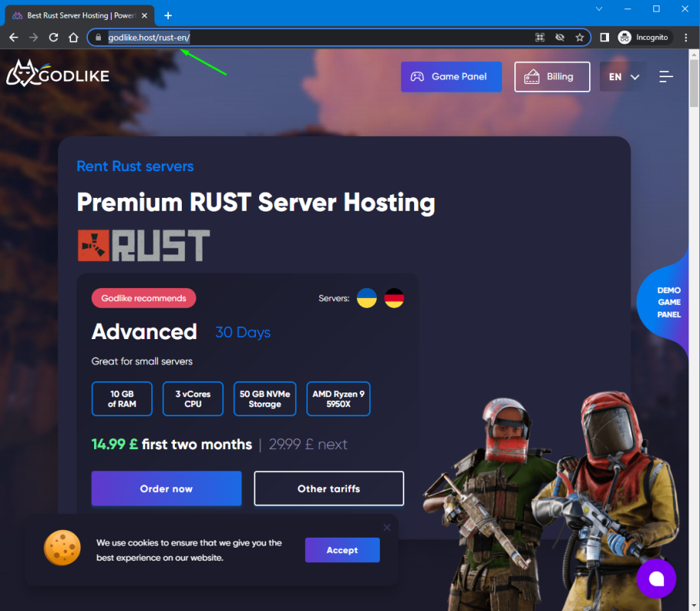Click the cookie image icon
This screenshot has width=700, height=611.
(62, 548)
